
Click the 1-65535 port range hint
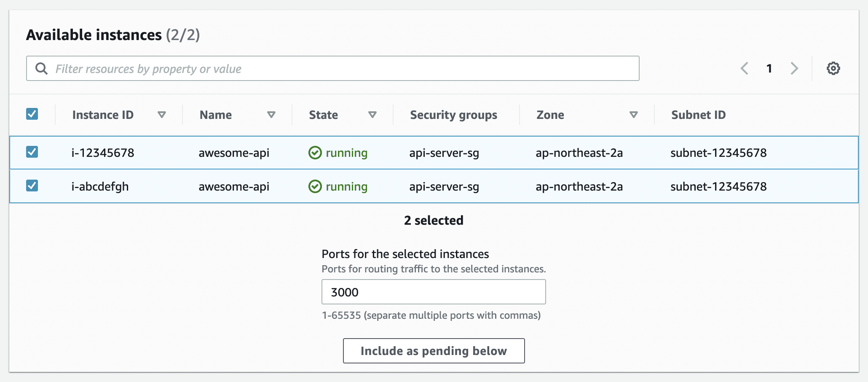point(431,315)
